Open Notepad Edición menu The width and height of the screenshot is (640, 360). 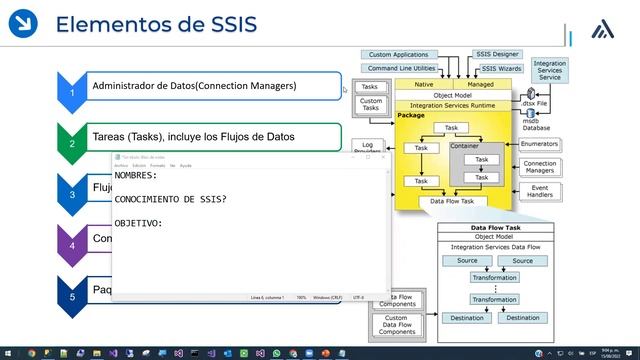139,166
